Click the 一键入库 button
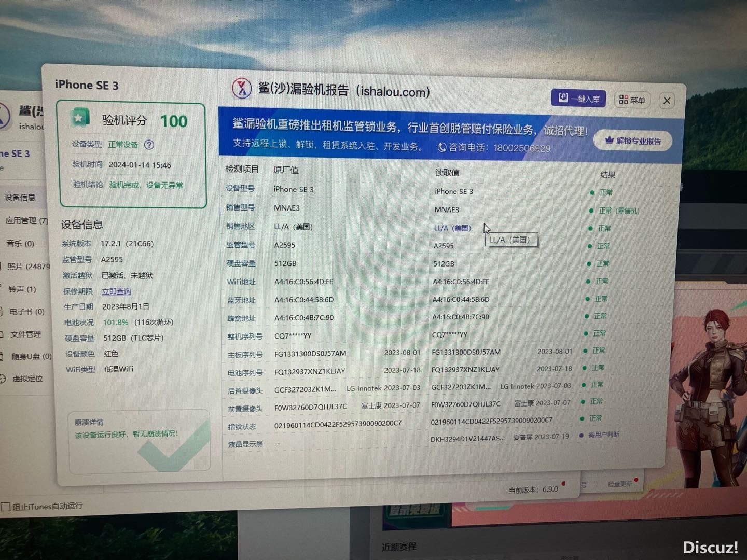This screenshot has width=747, height=560. [578, 98]
